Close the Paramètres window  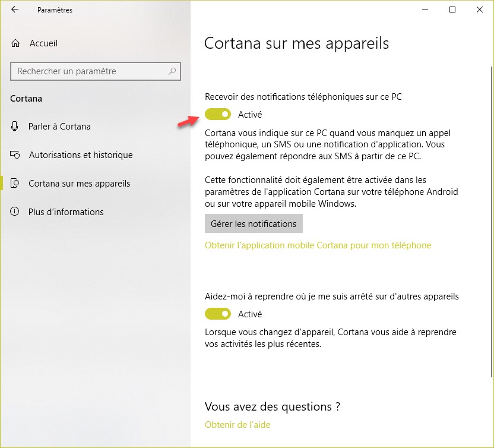pyautogui.click(x=480, y=10)
